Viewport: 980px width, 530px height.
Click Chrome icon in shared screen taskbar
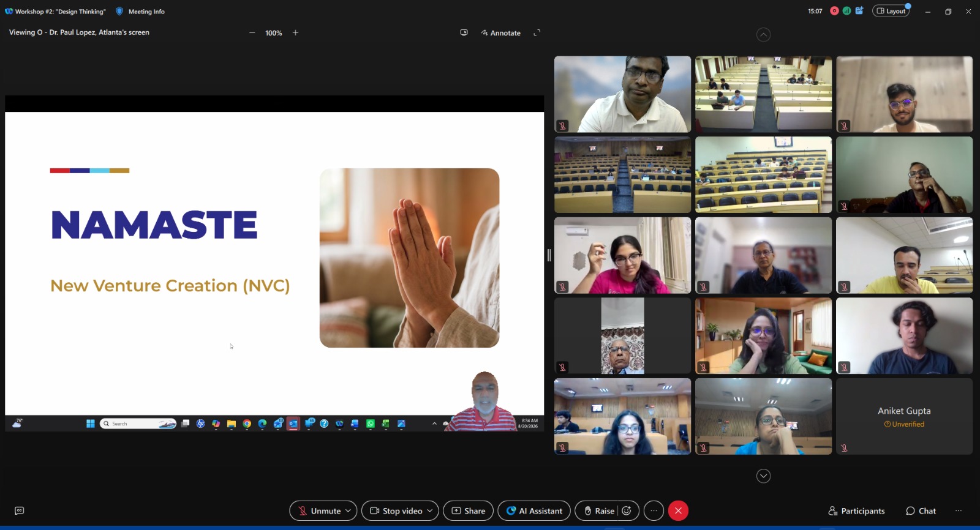click(x=247, y=424)
